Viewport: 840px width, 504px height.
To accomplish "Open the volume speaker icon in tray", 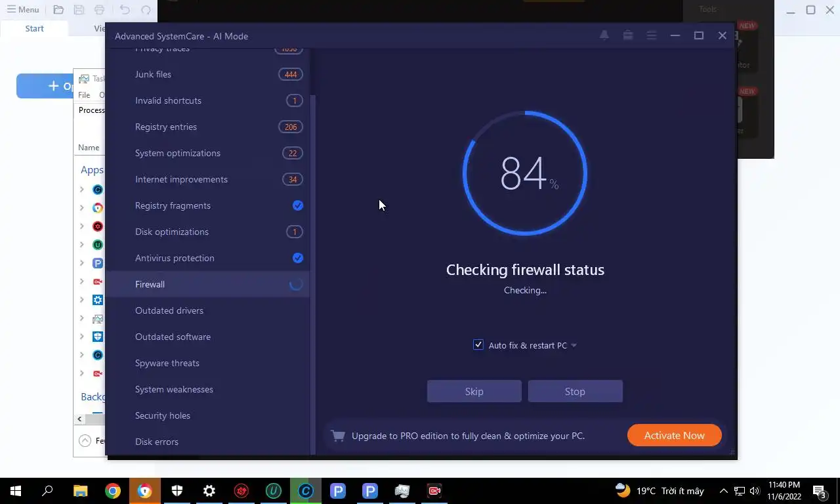I will (x=755, y=491).
